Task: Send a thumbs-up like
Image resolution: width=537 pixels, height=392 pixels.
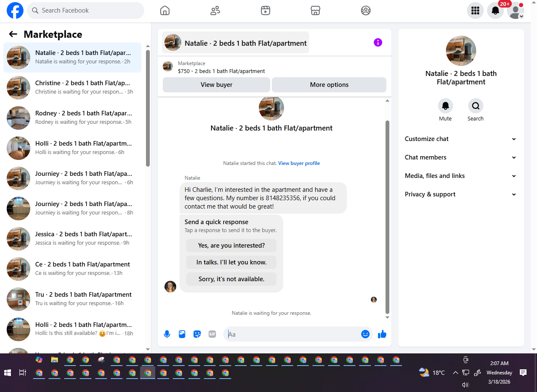Action: 382,334
